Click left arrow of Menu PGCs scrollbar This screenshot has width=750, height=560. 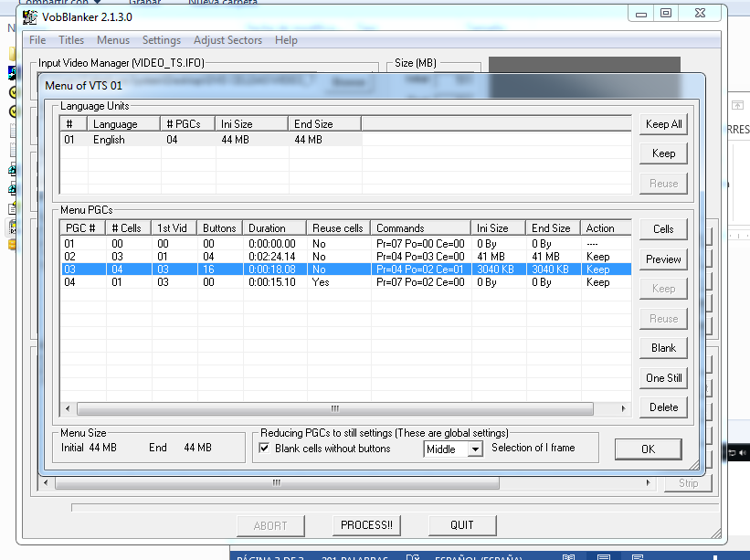click(68, 408)
